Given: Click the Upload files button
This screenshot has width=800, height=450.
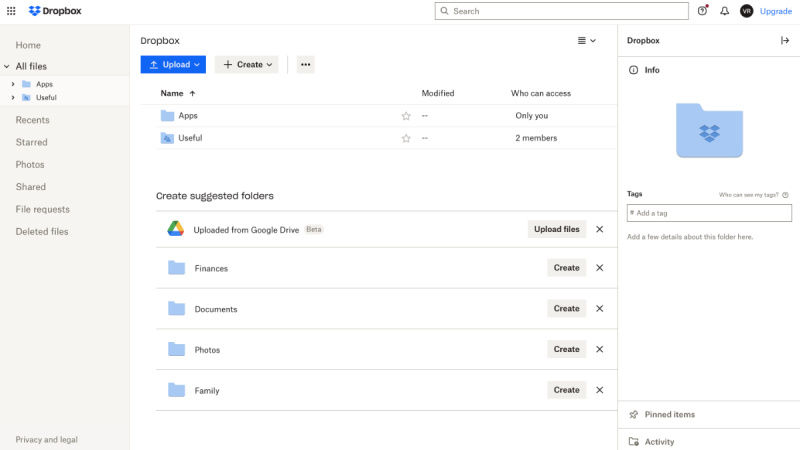Looking at the screenshot, I should (x=557, y=229).
